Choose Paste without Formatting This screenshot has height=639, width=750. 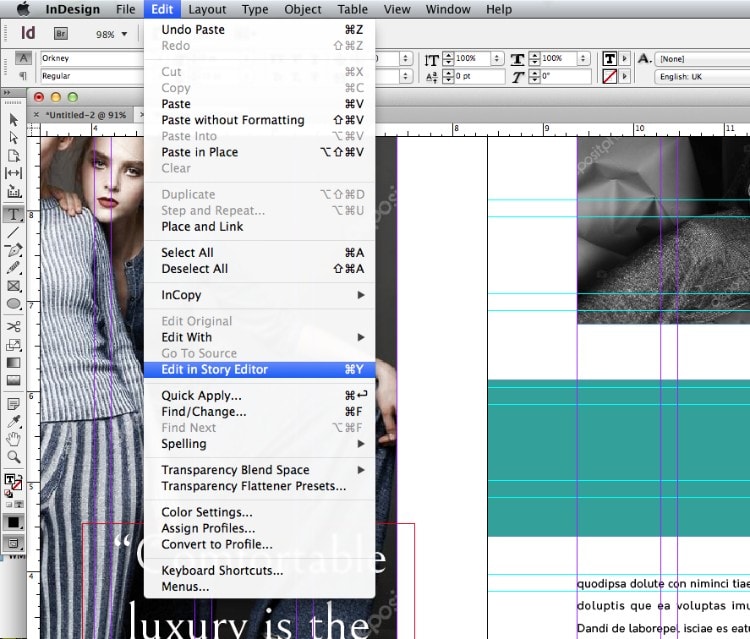point(259,120)
